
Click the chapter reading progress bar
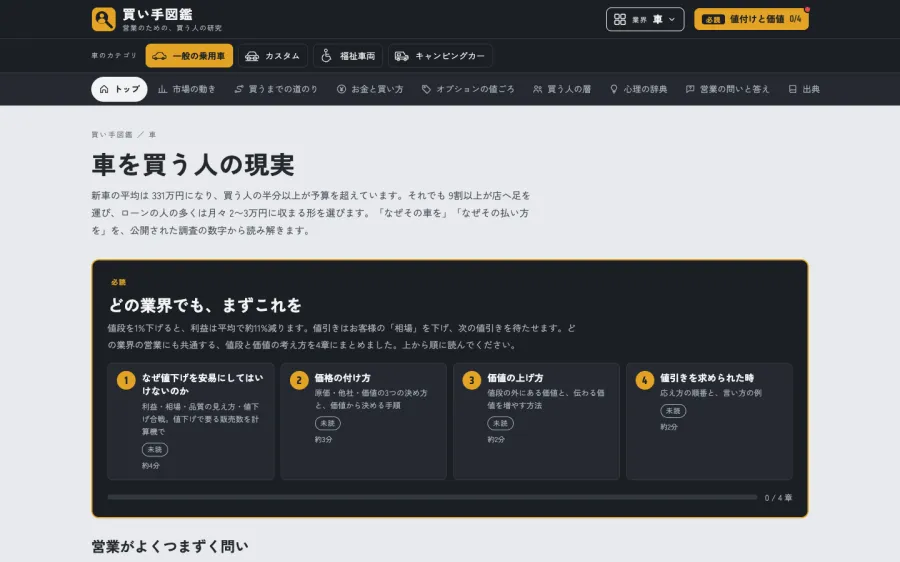(x=432, y=497)
